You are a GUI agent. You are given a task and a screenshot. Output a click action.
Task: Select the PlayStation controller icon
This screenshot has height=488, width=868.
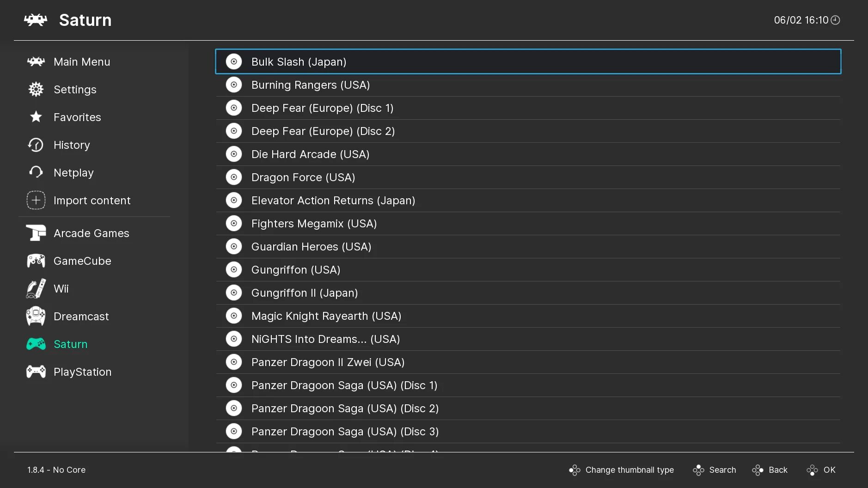[36, 372]
